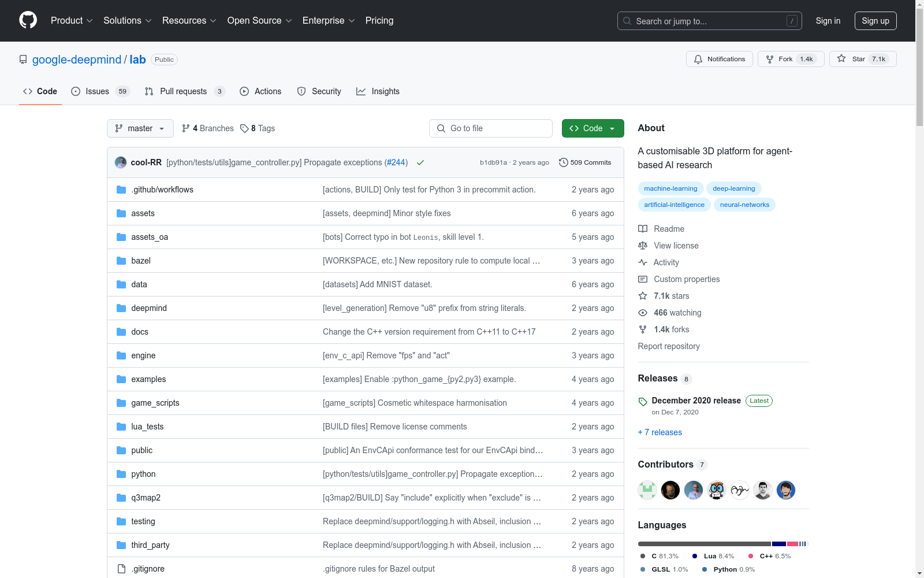Click the GitHub logo icon
This screenshot has width=924, height=578.
coord(28,20)
